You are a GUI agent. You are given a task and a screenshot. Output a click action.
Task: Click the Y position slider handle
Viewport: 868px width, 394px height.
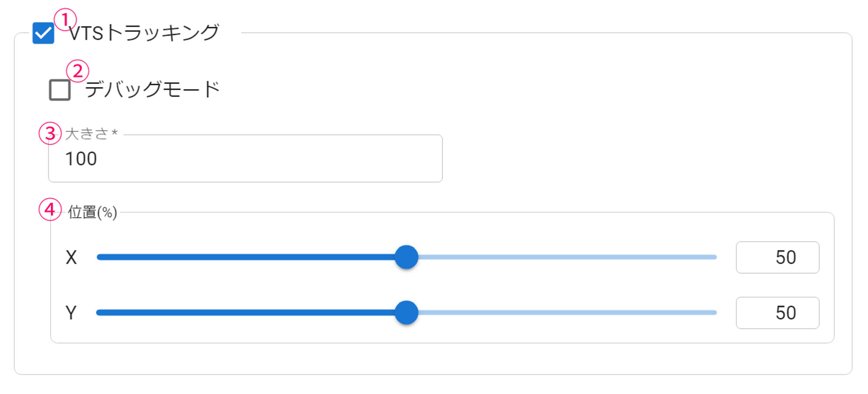point(406,313)
